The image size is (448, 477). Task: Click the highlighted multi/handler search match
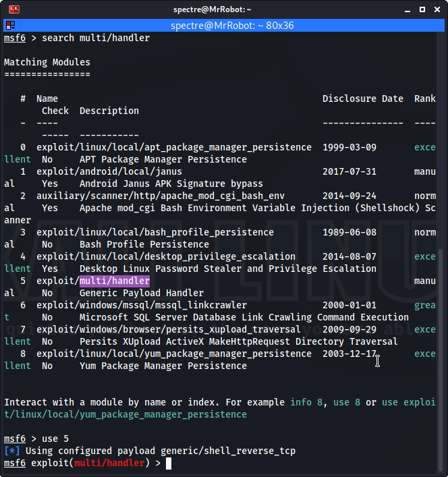click(114, 281)
